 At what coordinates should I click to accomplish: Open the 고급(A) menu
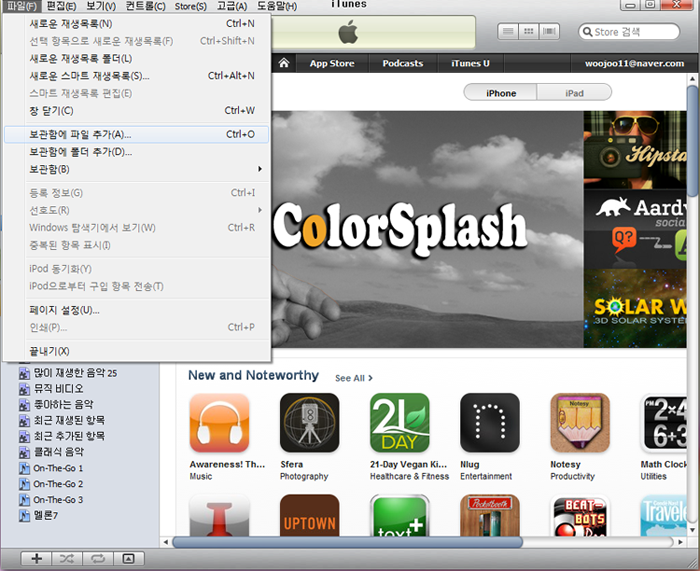coord(232,6)
